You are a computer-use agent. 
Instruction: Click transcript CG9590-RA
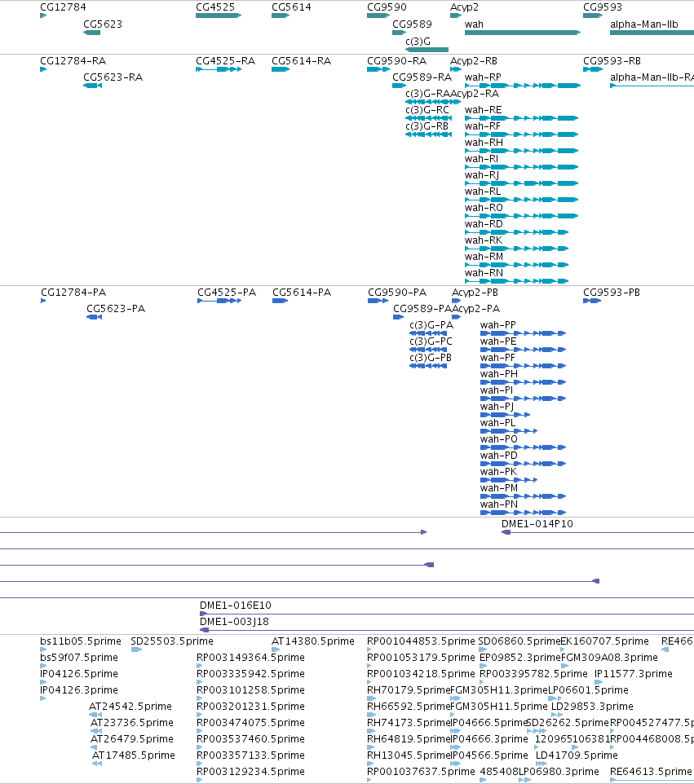[397, 61]
